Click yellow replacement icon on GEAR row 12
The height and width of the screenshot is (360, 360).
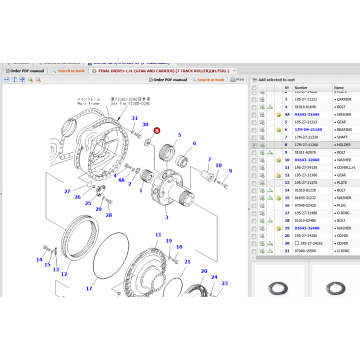click(x=278, y=175)
